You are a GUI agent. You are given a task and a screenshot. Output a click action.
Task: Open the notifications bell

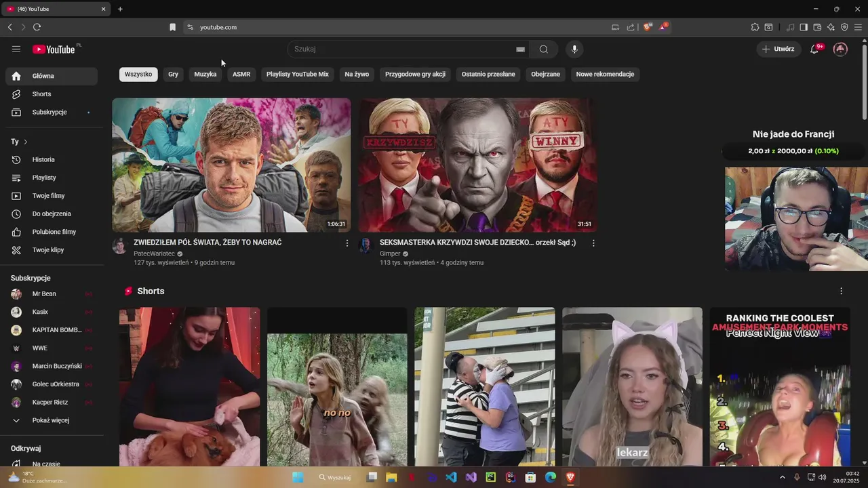click(x=815, y=49)
